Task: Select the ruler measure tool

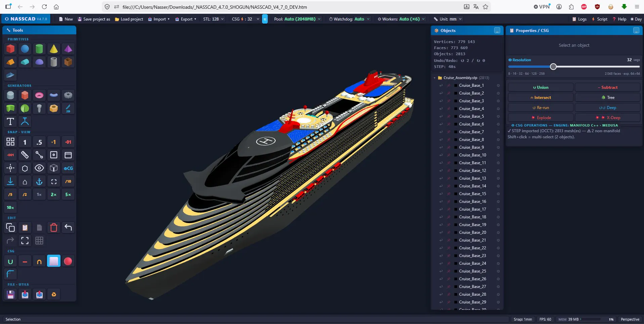Action: click(25, 155)
